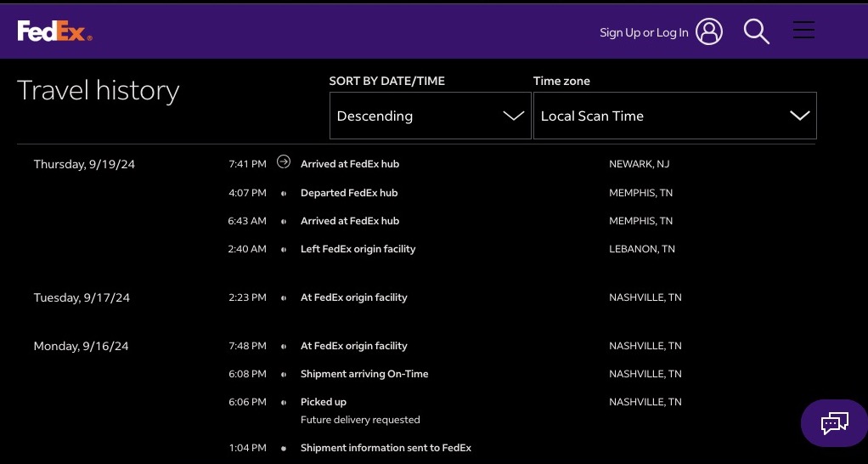Image resolution: width=868 pixels, height=464 pixels.
Task: Click the Thursday, 9/19/24 date heading
Action: pyautogui.click(x=84, y=164)
